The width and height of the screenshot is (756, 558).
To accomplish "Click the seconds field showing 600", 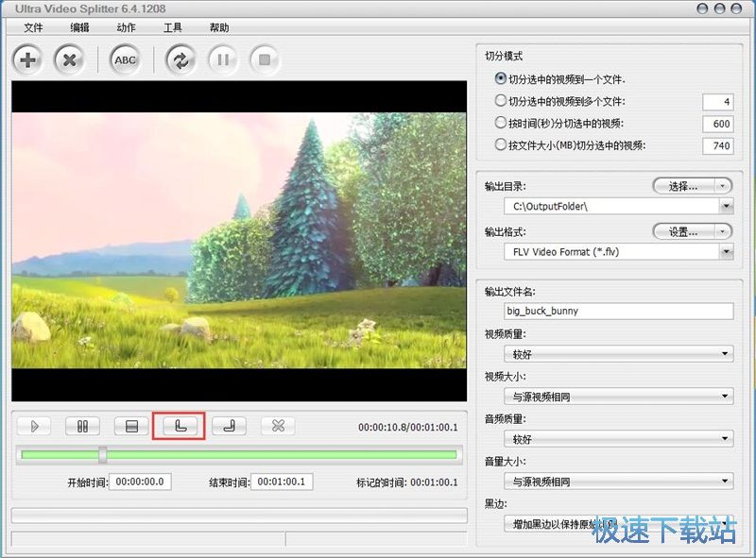I will point(718,124).
